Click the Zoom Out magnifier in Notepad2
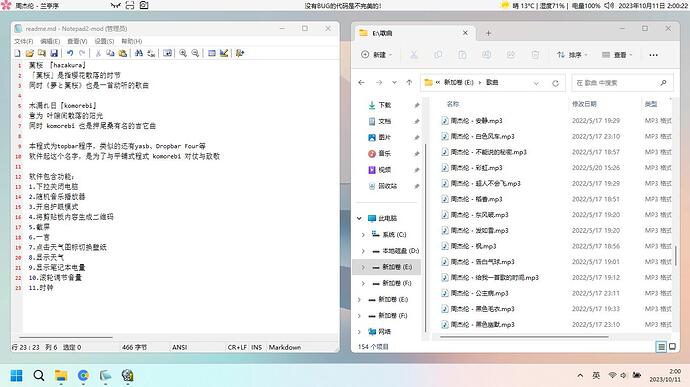This screenshot has height=387, width=690. 195,53
